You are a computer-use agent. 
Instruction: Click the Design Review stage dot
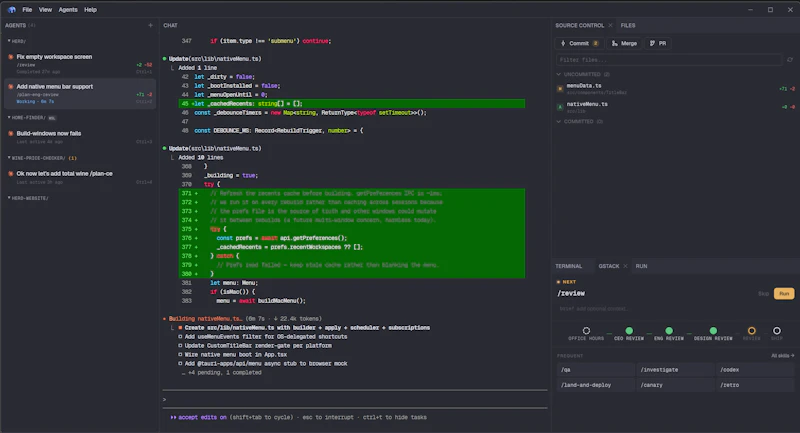(x=713, y=331)
